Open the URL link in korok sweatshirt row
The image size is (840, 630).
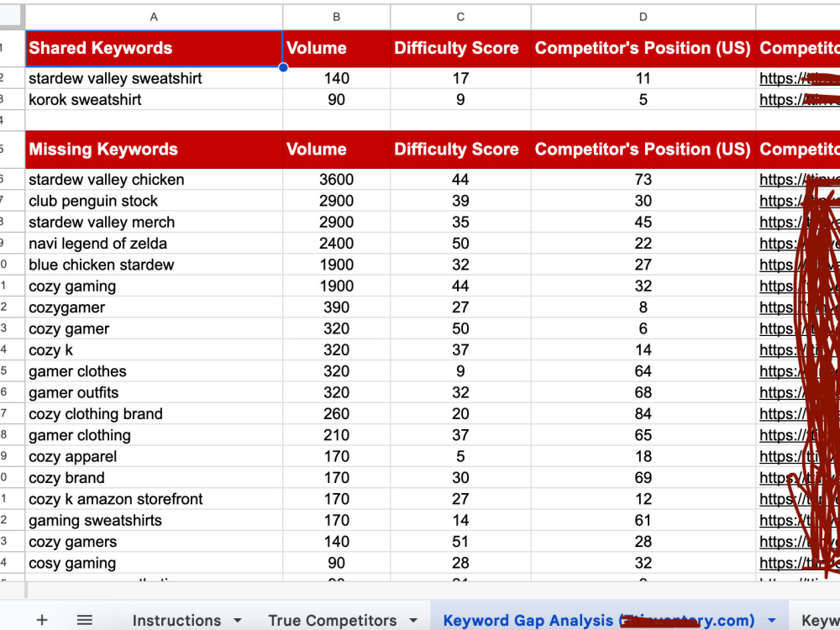tap(798, 100)
